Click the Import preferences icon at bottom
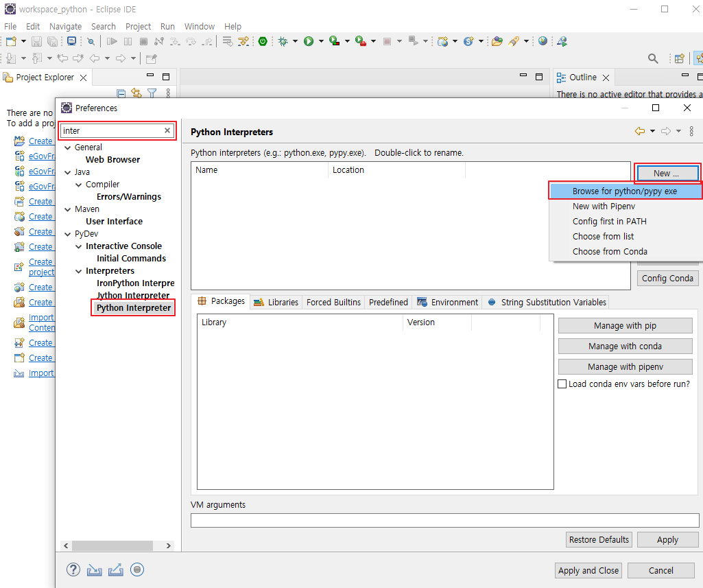Viewport: 703px width, 588px height. (x=94, y=570)
